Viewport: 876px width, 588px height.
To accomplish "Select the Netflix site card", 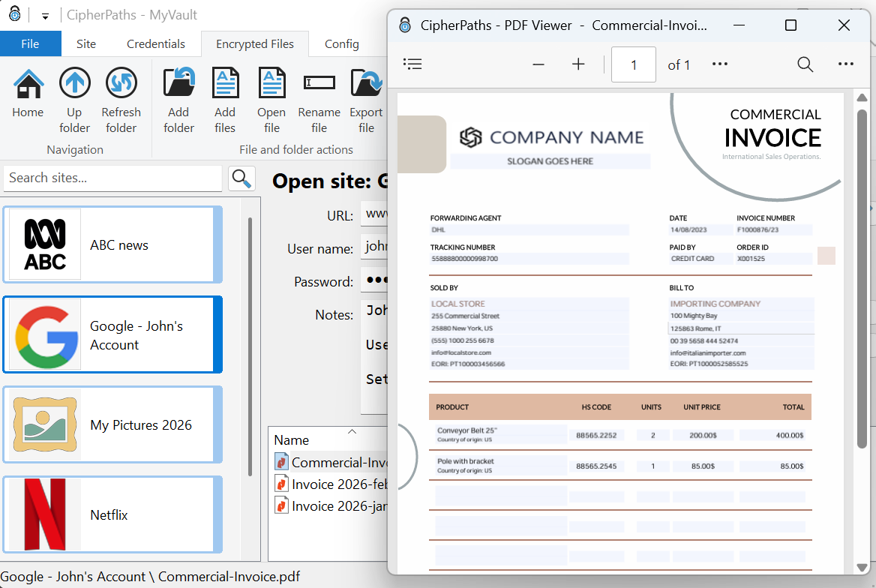I will click(x=112, y=514).
